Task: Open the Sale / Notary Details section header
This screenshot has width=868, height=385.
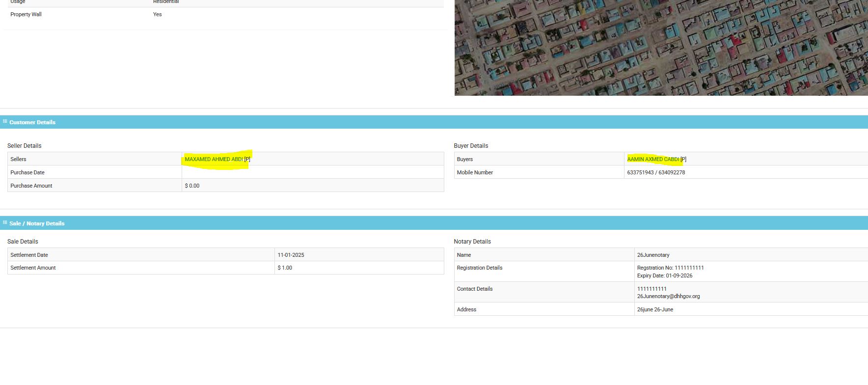Action: tap(434, 223)
